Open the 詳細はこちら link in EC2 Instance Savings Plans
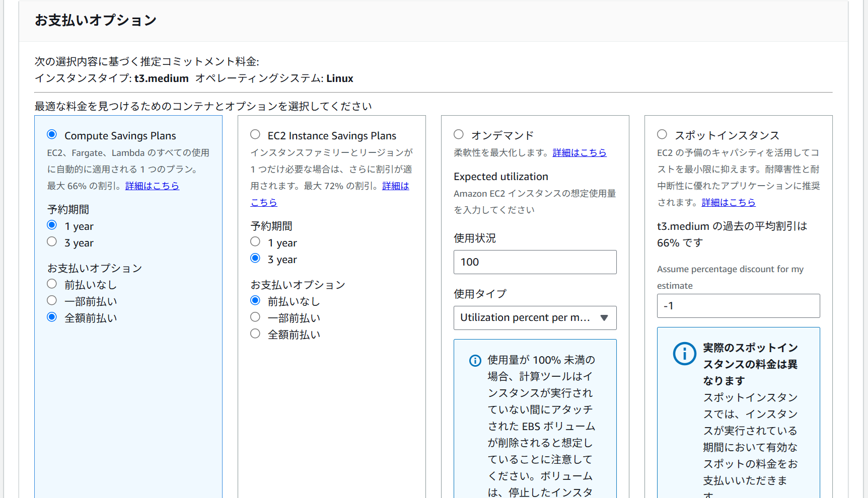The image size is (868, 498). 395,186
